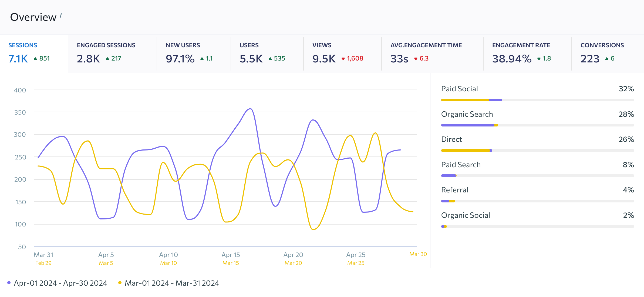Click the Overview heading
The height and width of the screenshot is (297, 644).
tap(33, 17)
